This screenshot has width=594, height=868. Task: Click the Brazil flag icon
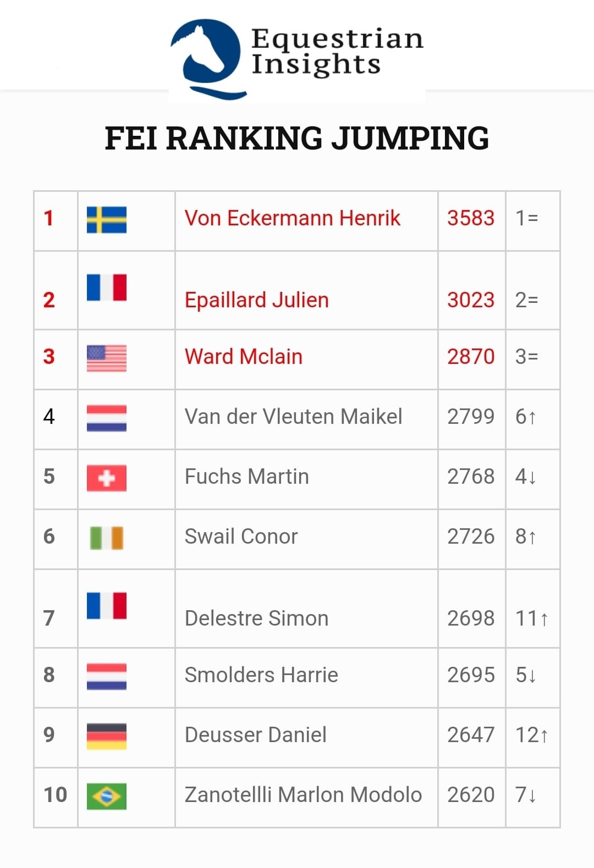point(107,796)
